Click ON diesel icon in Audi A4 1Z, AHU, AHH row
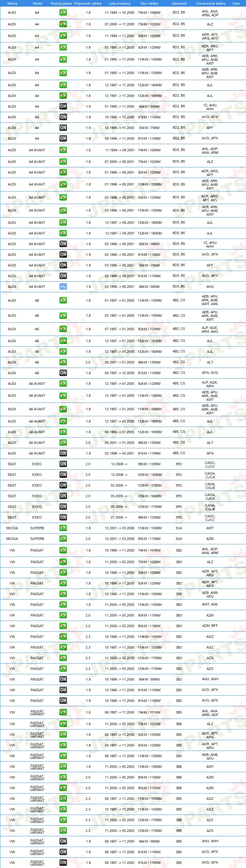The height and width of the screenshot is (868, 246). click(63, 106)
